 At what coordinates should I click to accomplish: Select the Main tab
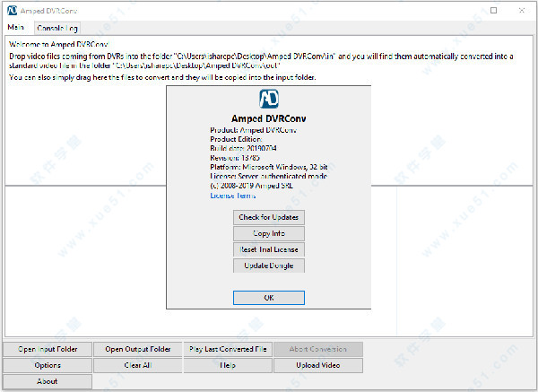(16, 29)
